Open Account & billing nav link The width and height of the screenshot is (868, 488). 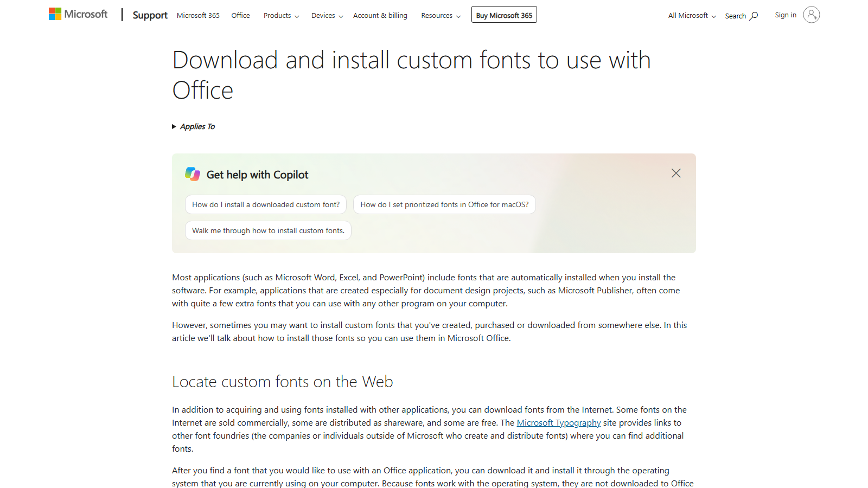pos(380,16)
